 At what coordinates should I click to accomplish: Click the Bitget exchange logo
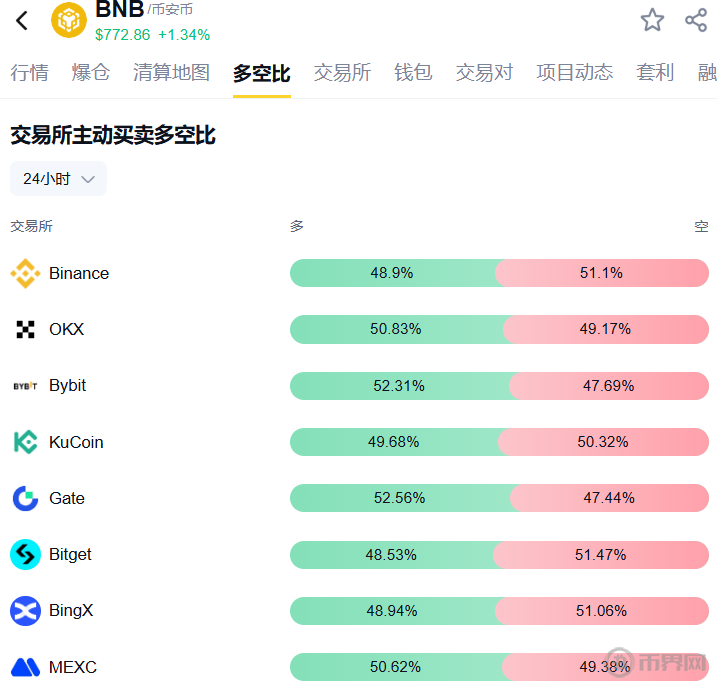(25, 554)
